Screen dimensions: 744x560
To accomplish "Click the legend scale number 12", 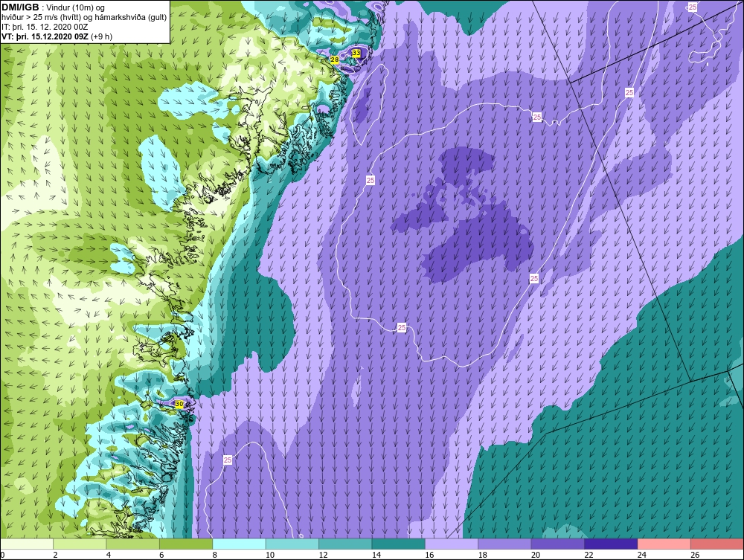I will 323,555.
